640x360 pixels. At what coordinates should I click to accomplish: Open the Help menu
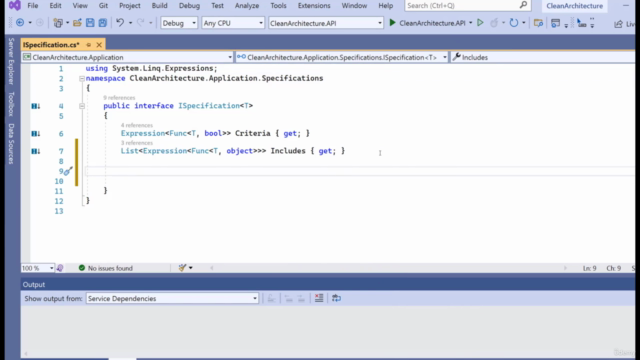pyautogui.click(x=385, y=6)
